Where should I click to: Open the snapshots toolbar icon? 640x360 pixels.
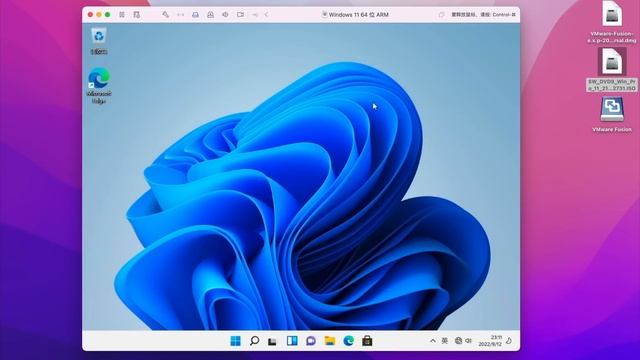tap(136, 15)
